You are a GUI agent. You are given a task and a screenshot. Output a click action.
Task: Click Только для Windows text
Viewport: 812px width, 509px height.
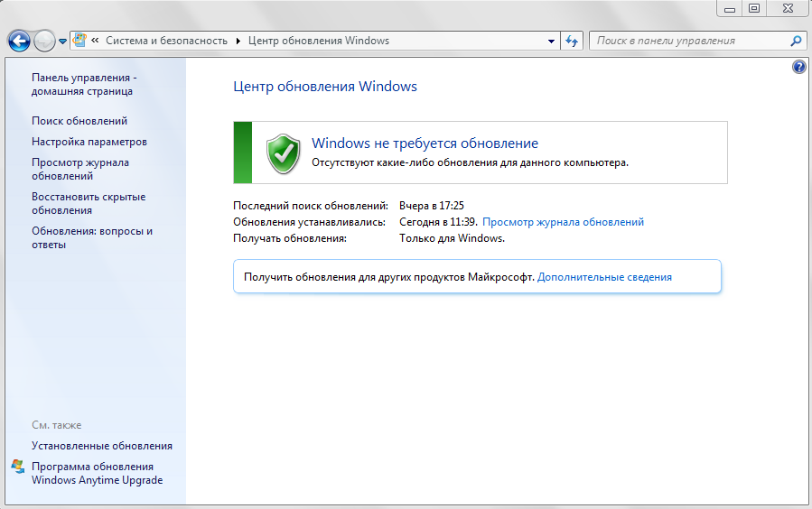tap(453, 238)
